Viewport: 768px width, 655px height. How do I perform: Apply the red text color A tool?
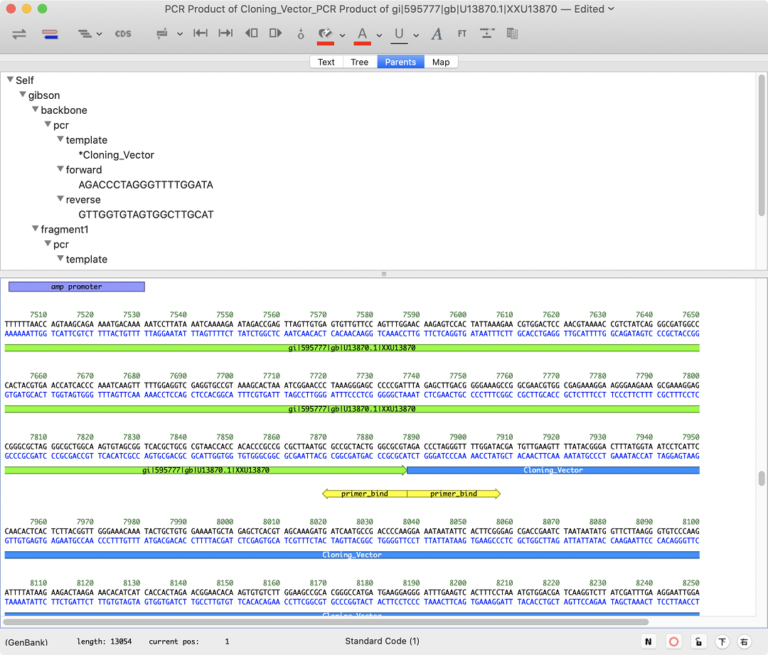[x=362, y=35]
